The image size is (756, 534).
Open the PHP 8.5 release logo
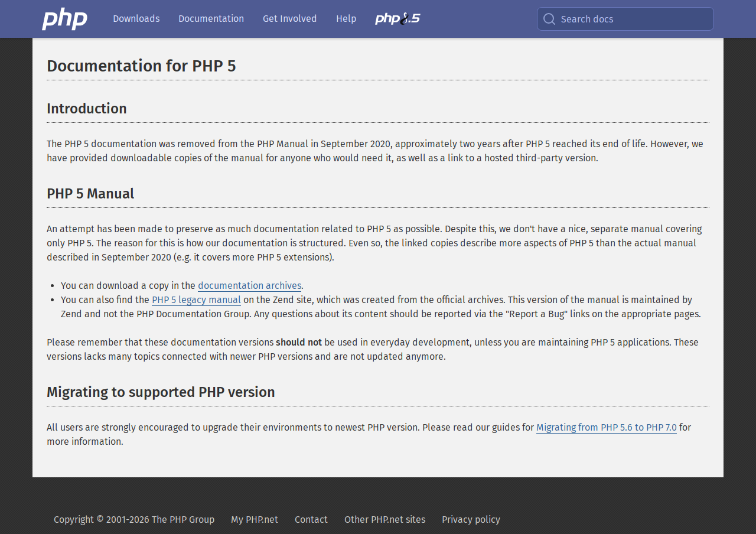(397, 19)
